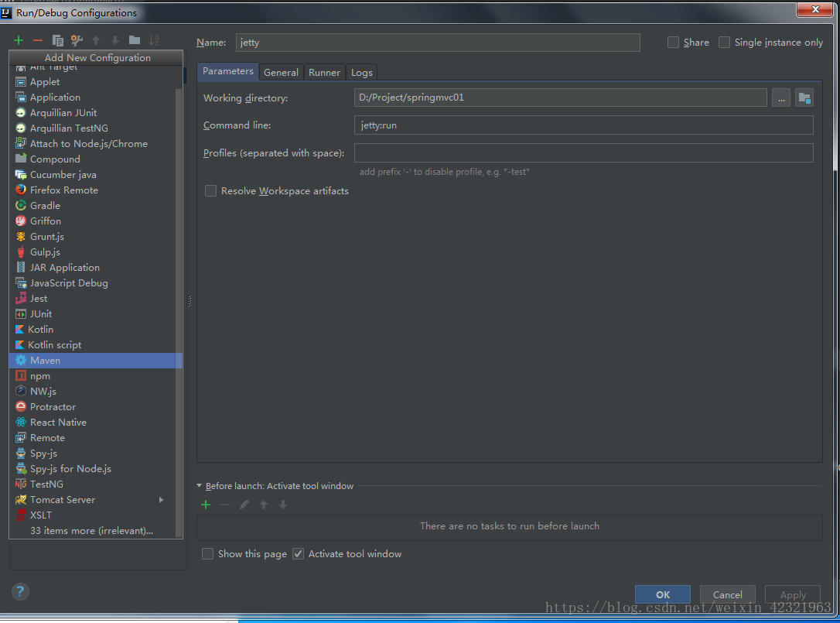Image resolution: width=840 pixels, height=623 pixels.
Task: Select Attach to Node.js/Chrome entry
Action: click(96, 144)
